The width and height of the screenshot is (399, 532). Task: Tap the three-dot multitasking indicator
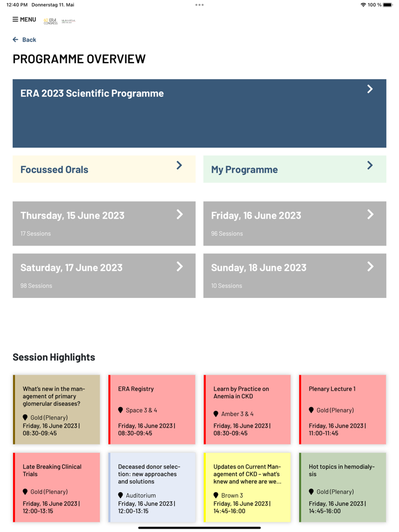tap(199, 5)
